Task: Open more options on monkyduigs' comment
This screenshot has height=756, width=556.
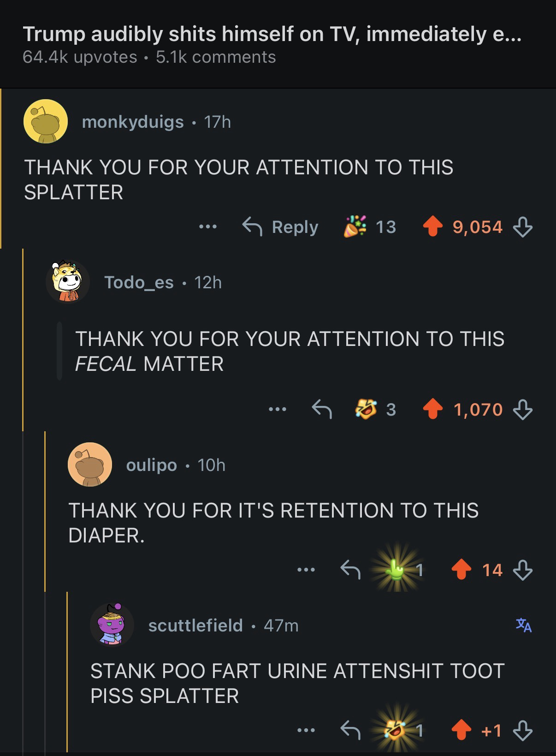Action: [208, 227]
